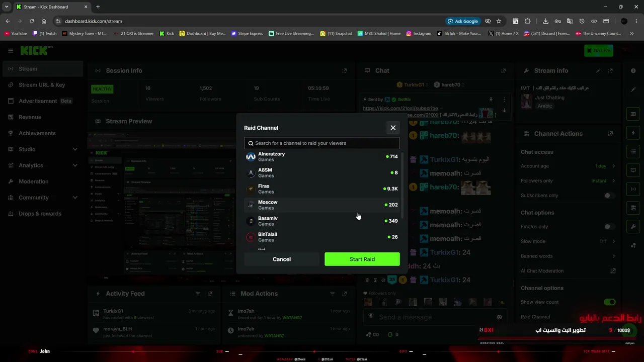Pick Moscow channel from raid list
The height and width of the screenshot is (362, 644).
322,205
